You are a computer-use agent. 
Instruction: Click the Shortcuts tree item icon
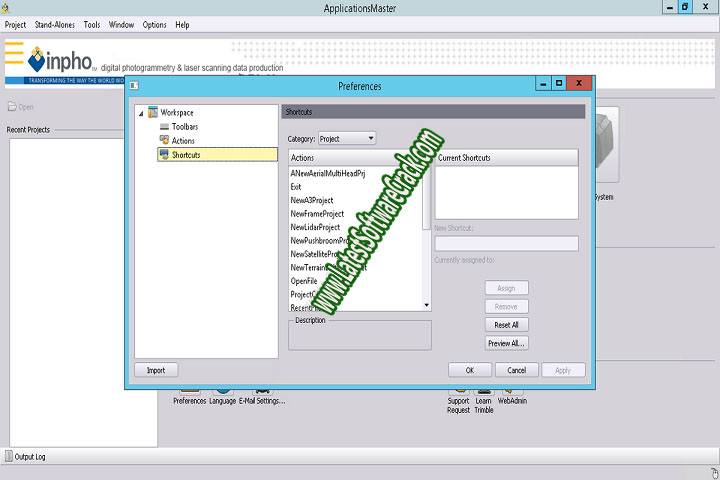[x=164, y=155]
